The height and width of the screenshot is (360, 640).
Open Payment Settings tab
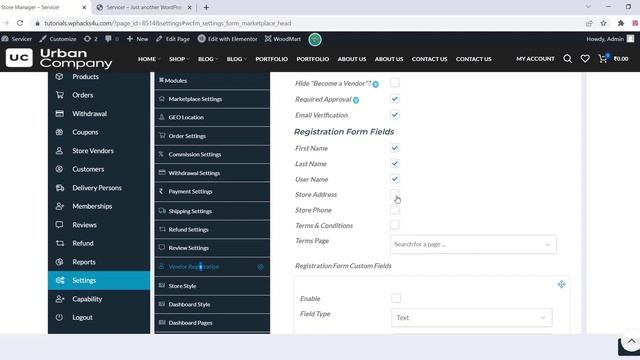coord(212,191)
